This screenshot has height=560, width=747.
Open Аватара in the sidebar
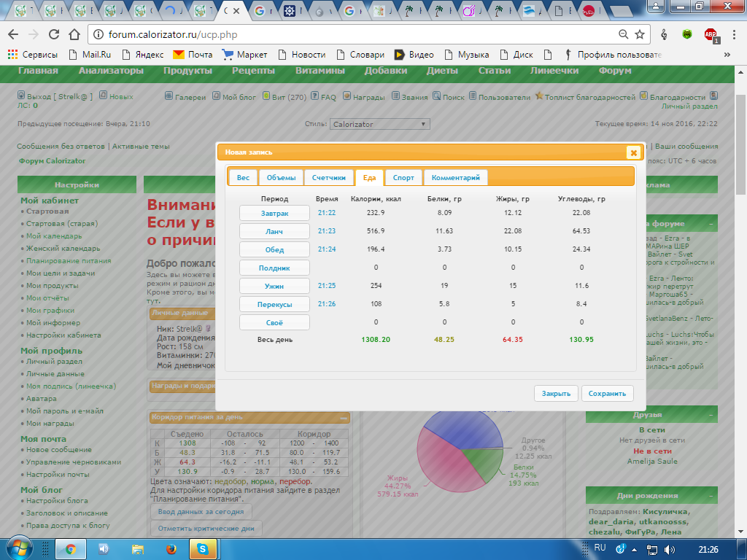coord(42,398)
